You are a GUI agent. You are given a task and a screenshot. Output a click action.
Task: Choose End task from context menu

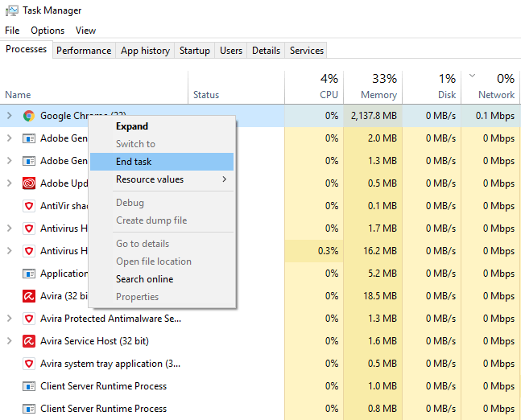(134, 162)
